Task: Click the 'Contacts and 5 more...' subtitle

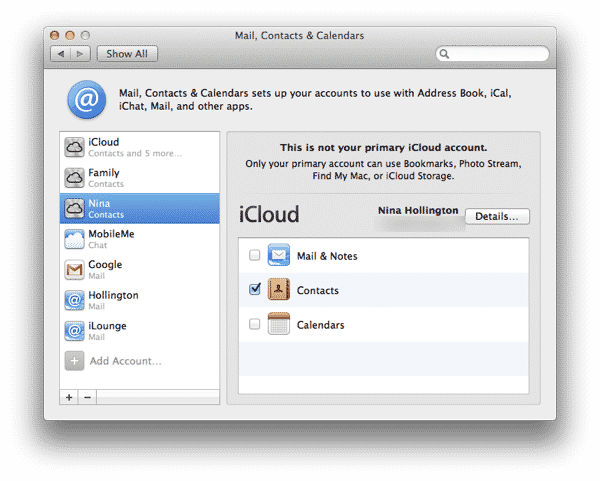Action: (x=135, y=153)
